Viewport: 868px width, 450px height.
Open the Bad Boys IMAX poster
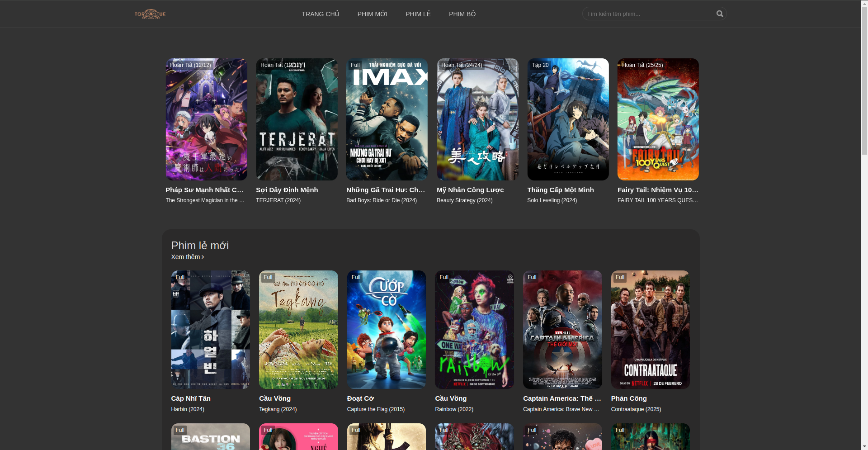point(387,119)
